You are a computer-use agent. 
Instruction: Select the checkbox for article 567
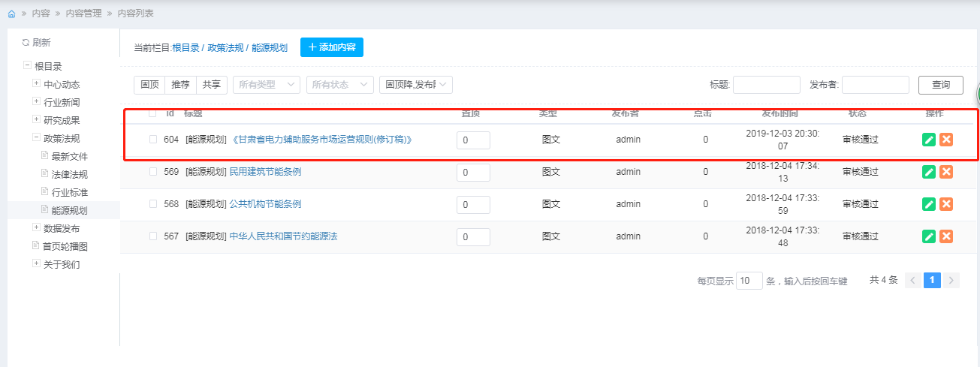(153, 236)
